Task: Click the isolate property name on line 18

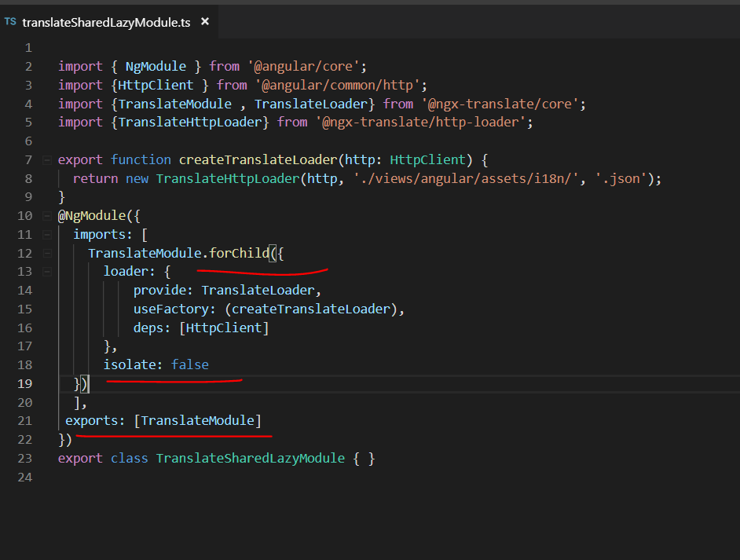Action: click(x=130, y=364)
